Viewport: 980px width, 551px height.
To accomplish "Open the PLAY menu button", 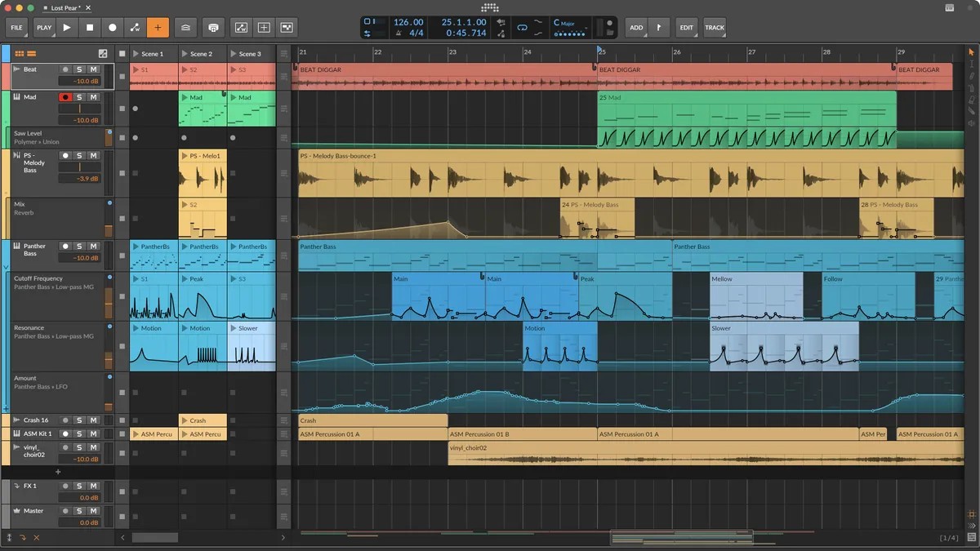I will [x=44, y=28].
